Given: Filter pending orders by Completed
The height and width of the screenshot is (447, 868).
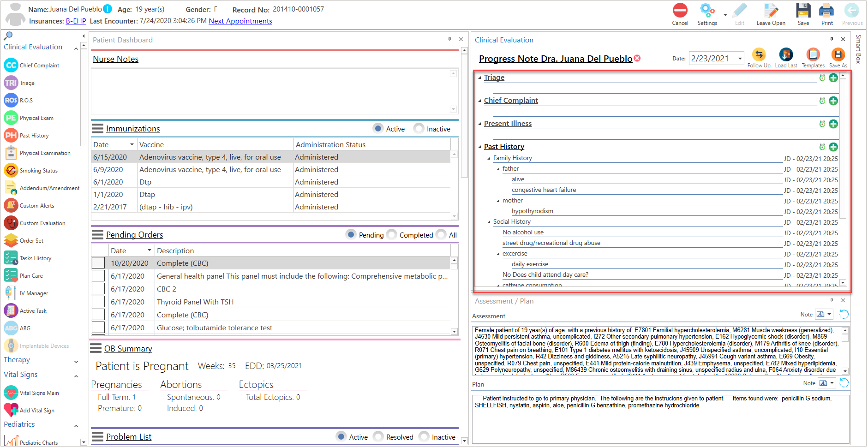Looking at the screenshot, I should pos(391,234).
